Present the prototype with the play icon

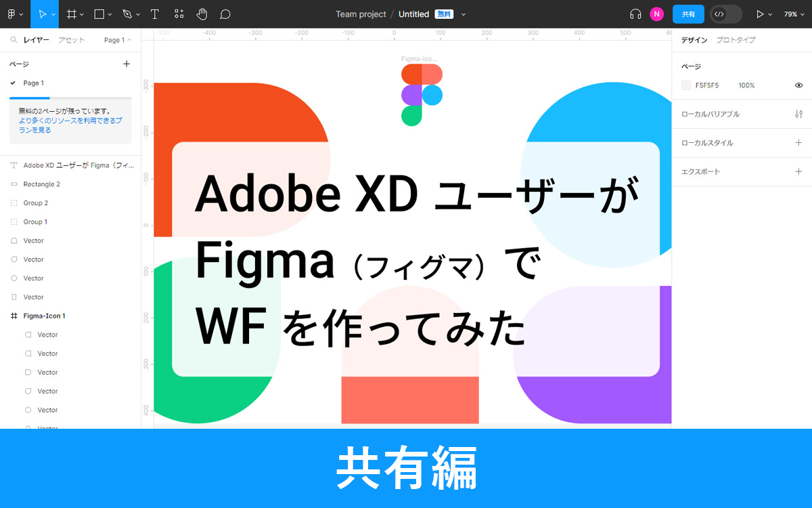click(x=760, y=14)
